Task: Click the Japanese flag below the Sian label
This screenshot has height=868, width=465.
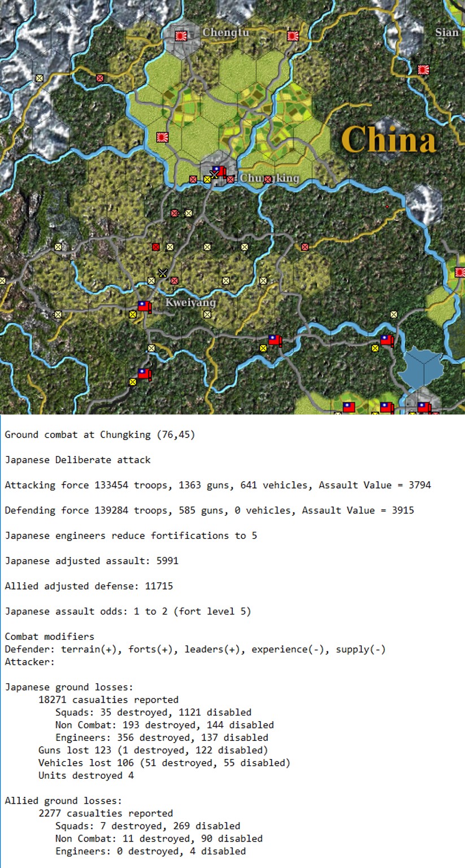Action: [x=423, y=69]
